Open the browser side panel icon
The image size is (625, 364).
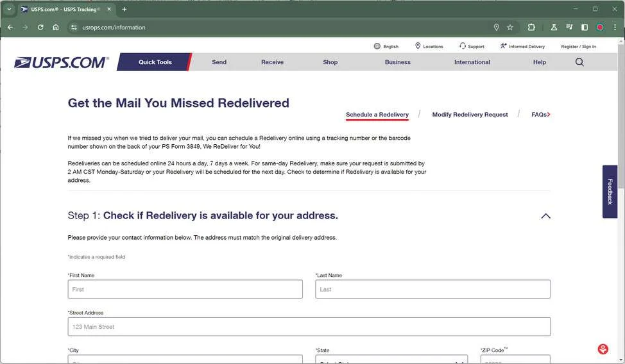coord(585,27)
